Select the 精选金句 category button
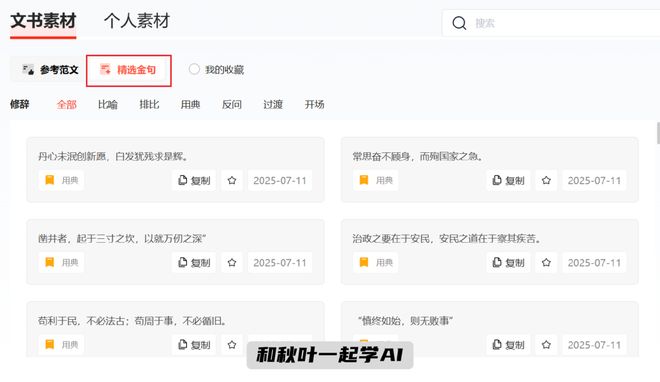Screen dimensions: 660x382 coord(129,70)
